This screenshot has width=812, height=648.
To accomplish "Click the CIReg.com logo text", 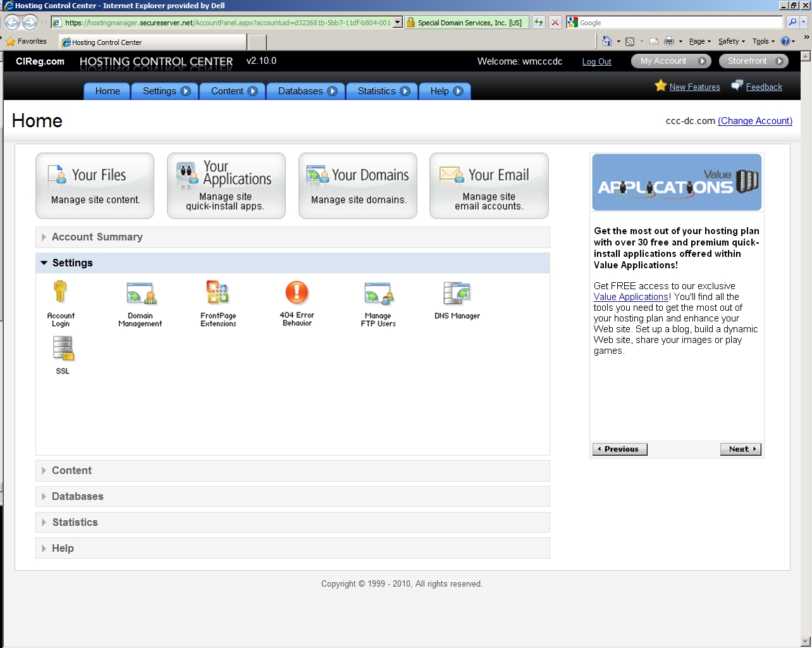I will click(40, 61).
